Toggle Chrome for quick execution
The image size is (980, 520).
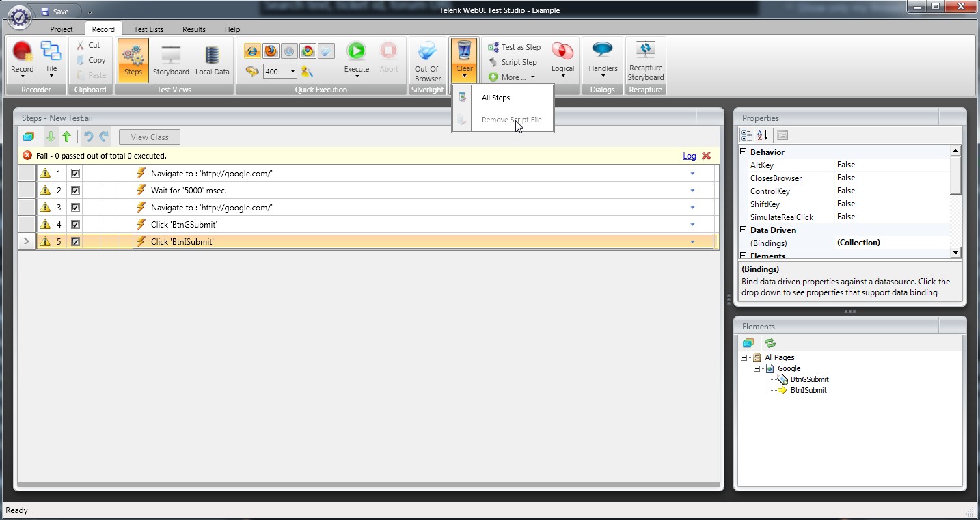point(308,51)
